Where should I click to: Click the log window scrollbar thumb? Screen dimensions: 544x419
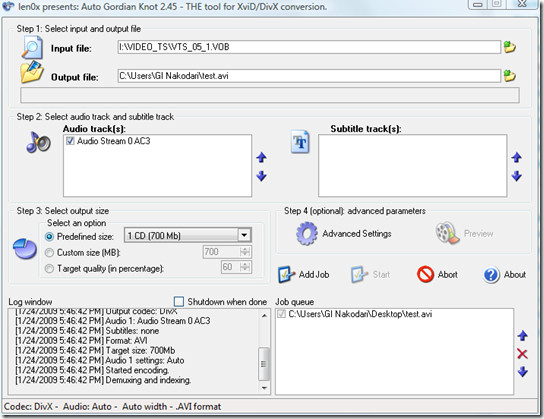coord(264,364)
